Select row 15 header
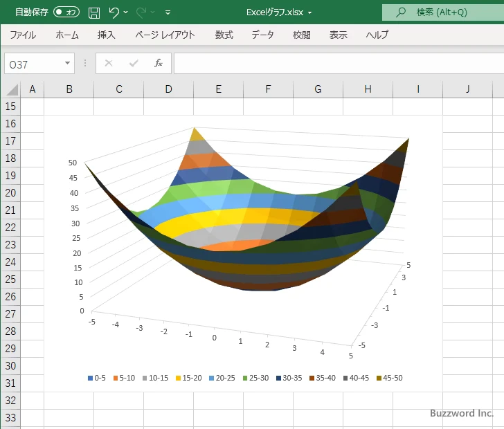 click(x=10, y=107)
